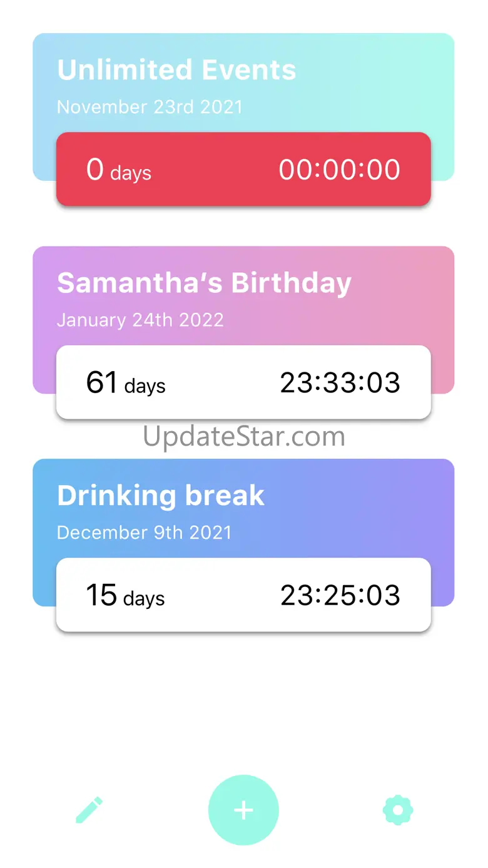This screenshot has width=488, height=868.
Task: Click the UpdateStar.com watermark text
Action: (x=244, y=436)
